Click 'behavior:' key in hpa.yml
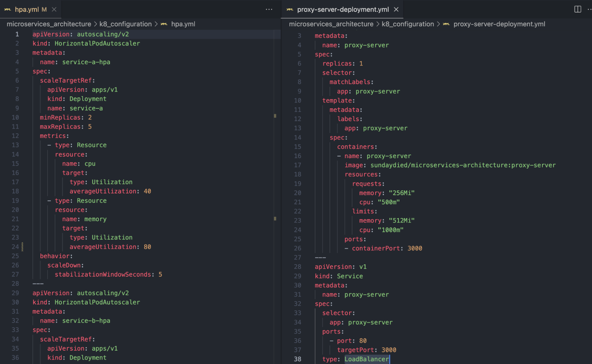 [56, 256]
